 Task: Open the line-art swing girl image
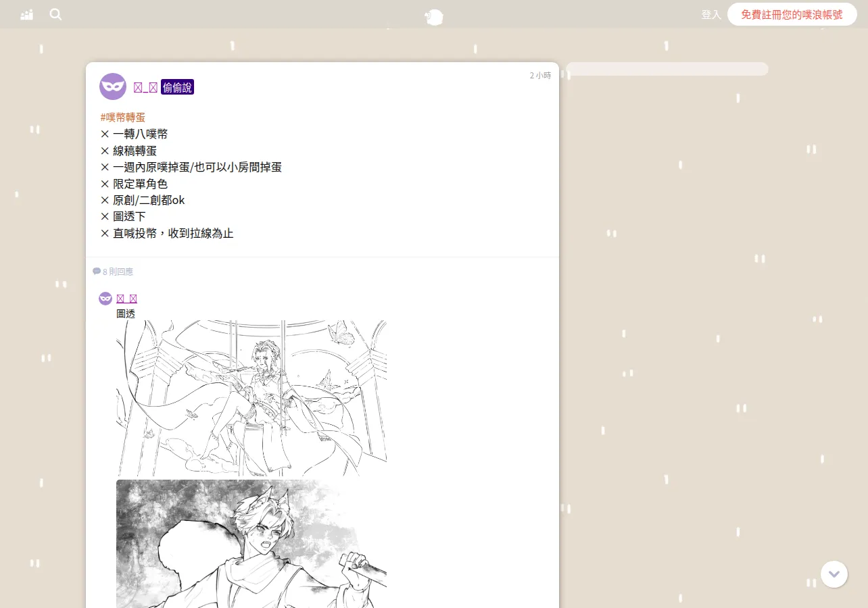tap(251, 399)
